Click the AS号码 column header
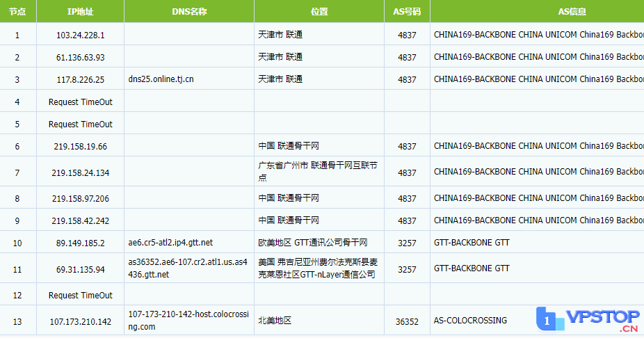The image size is (644, 338). [407, 12]
